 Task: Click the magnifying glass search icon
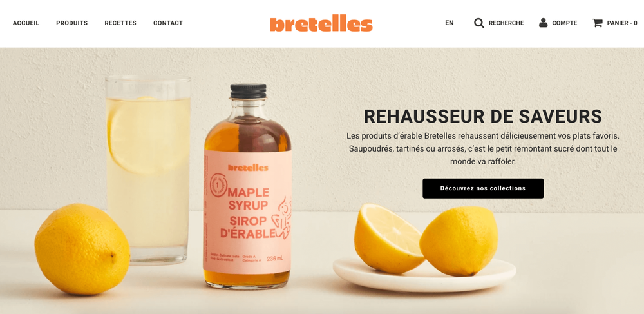coord(479,23)
